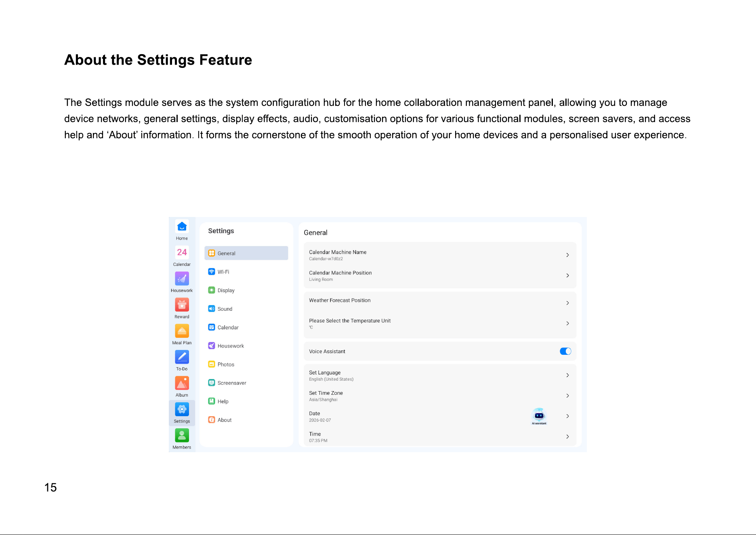
Task: Click Weather Forecast Position label
Action: 340,300
